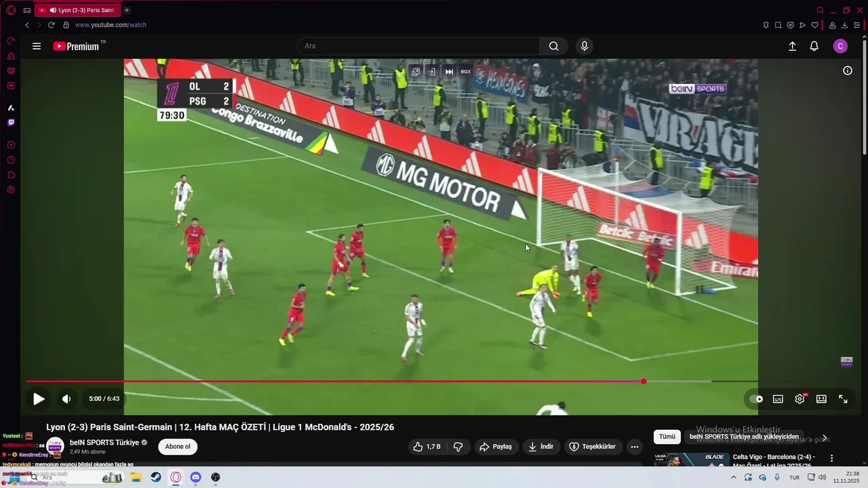Open Aria AI in the sidebar

pos(11,108)
